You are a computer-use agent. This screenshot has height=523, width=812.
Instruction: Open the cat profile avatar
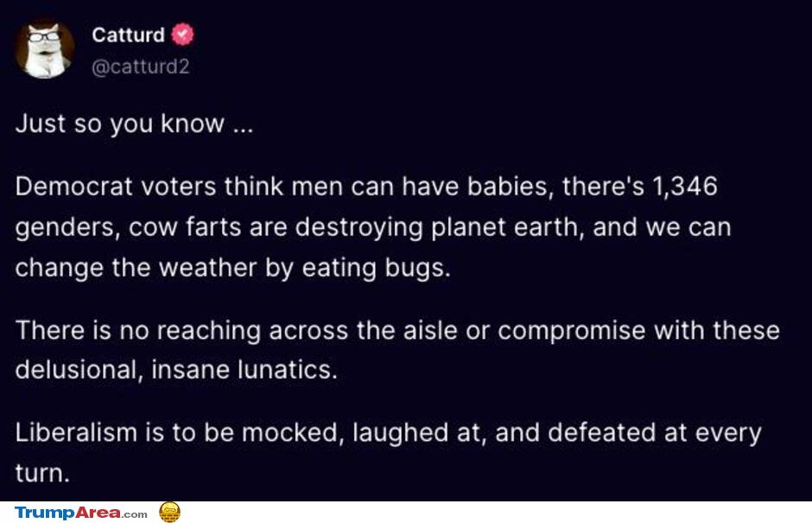(45, 49)
